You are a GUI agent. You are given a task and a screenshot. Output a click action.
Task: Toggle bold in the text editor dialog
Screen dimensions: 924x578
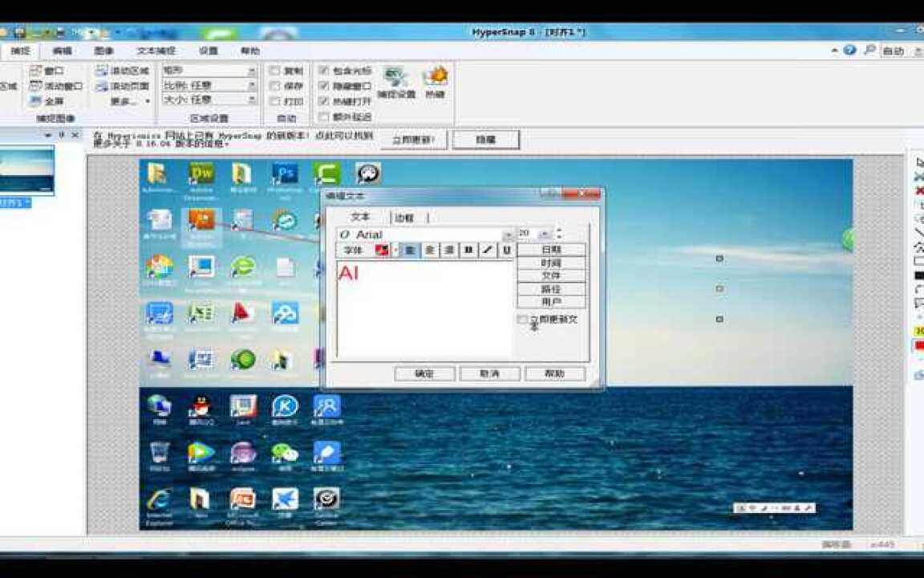[468, 250]
